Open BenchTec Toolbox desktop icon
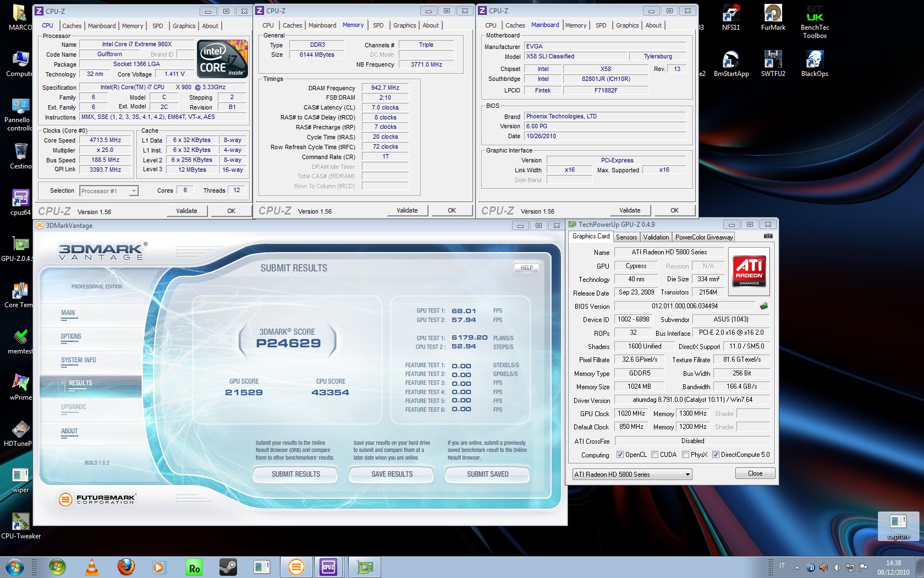The image size is (924, 578). pos(815,21)
